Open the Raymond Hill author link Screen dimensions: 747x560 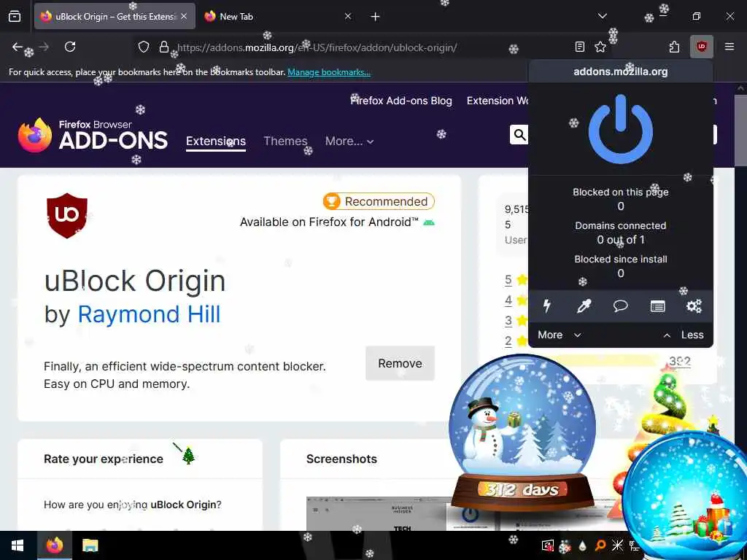149,314
